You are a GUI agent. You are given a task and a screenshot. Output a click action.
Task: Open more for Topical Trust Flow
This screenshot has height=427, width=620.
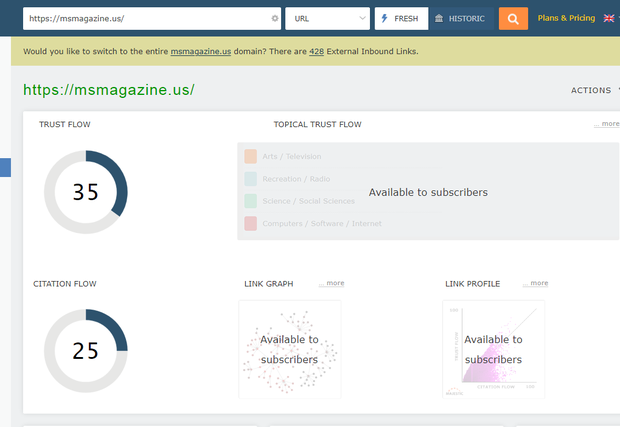[607, 124]
